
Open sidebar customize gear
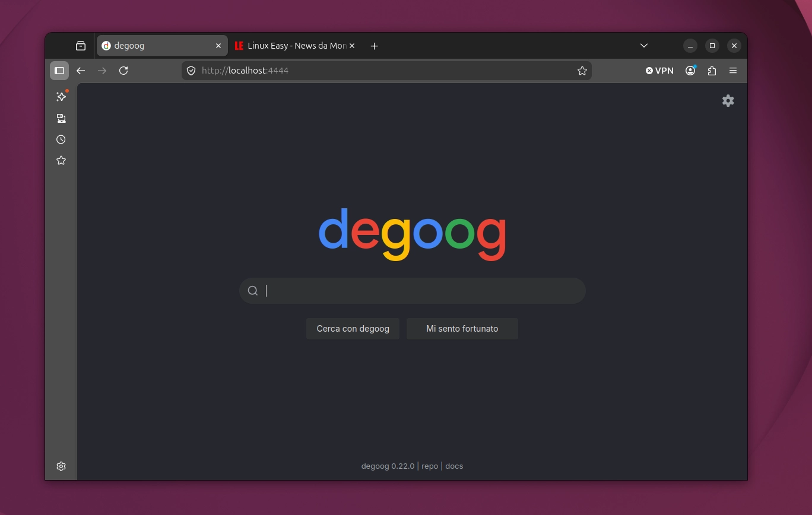(x=61, y=466)
